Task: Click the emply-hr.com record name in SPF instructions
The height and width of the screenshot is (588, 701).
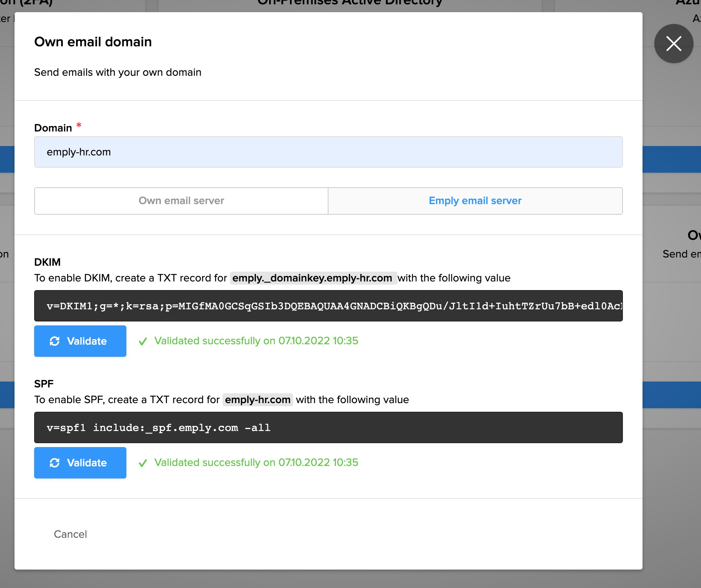Action: click(257, 400)
